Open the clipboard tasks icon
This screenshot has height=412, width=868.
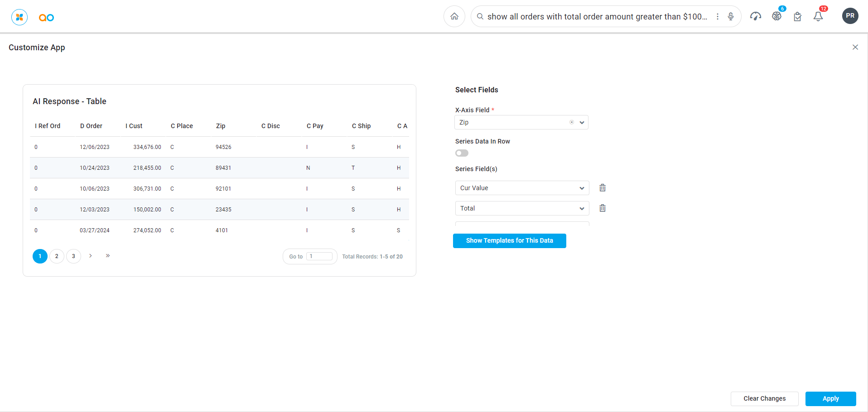797,17
